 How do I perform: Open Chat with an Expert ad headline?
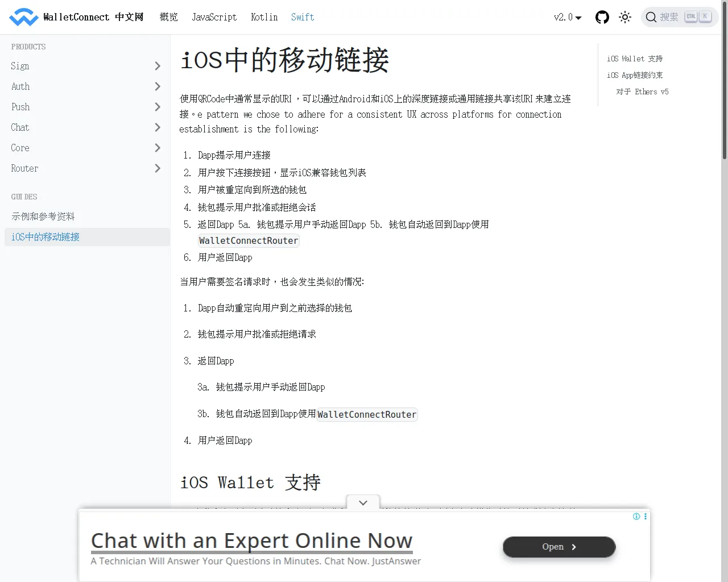click(251, 541)
